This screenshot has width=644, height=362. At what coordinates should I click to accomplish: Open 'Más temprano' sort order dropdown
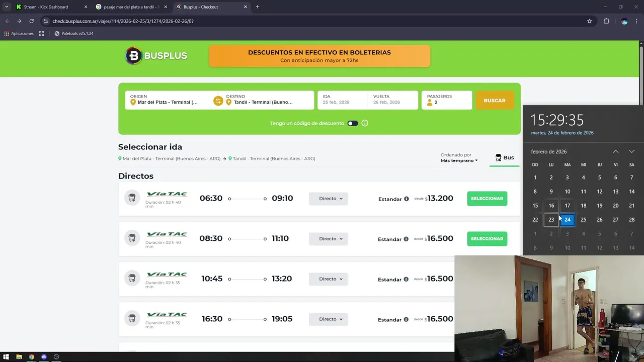coord(459,161)
